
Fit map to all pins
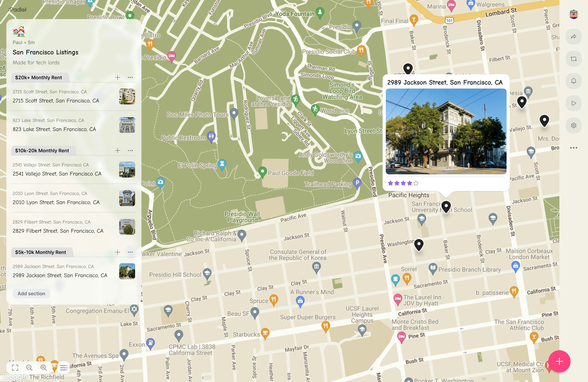pyautogui.click(x=15, y=368)
